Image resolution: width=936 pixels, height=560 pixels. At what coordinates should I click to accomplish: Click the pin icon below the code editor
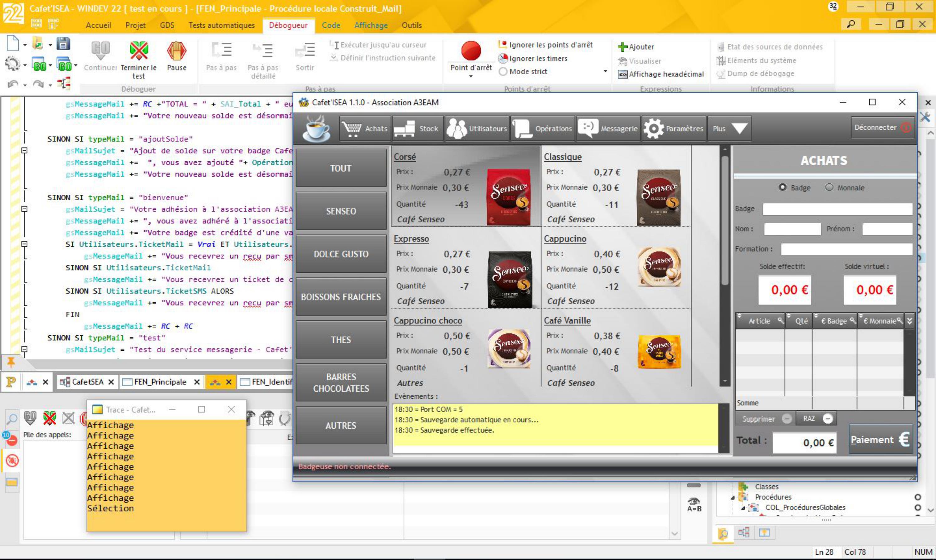(x=11, y=362)
